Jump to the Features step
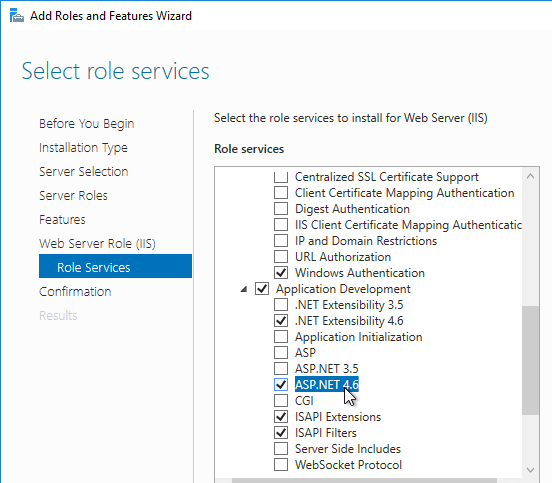Screen dimensions: 552x483 [x=62, y=220]
